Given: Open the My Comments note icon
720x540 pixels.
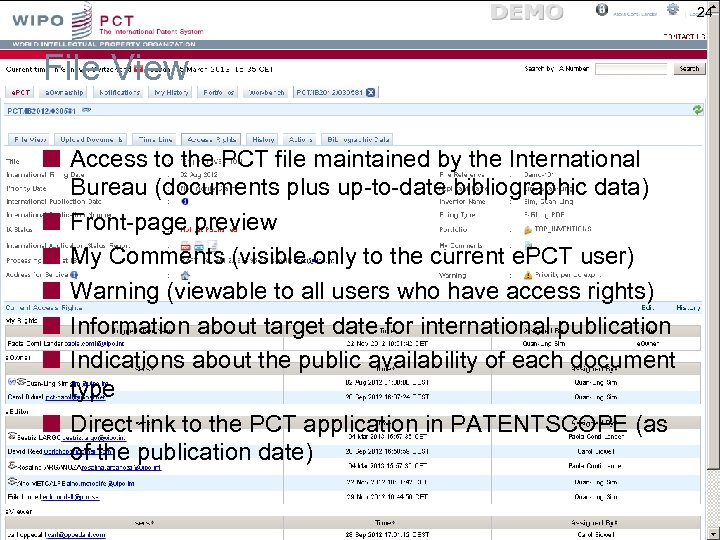Looking at the screenshot, I should click(528, 246).
